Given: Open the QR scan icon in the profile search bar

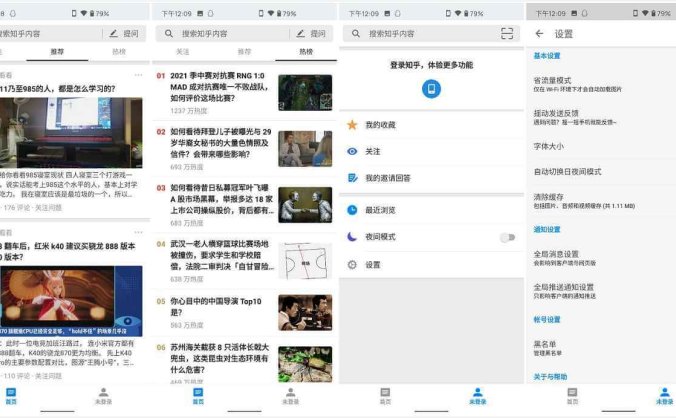Looking at the screenshot, I should (507, 34).
